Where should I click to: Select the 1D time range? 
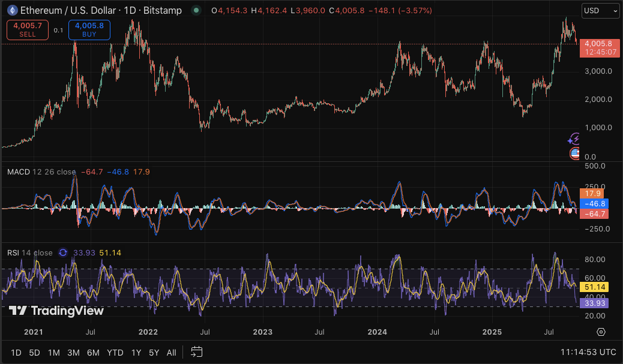click(x=16, y=352)
